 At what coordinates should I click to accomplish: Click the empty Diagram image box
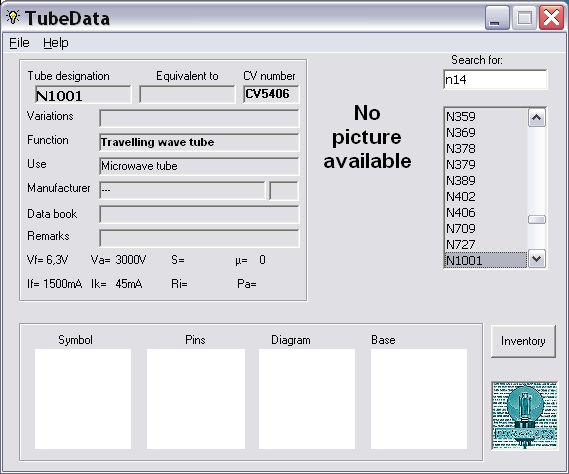[x=307, y=399]
